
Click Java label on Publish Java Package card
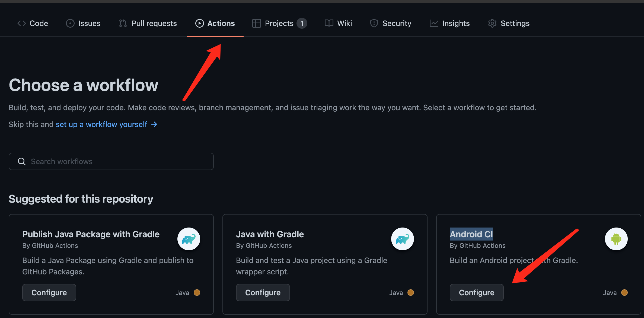pyautogui.click(x=182, y=293)
